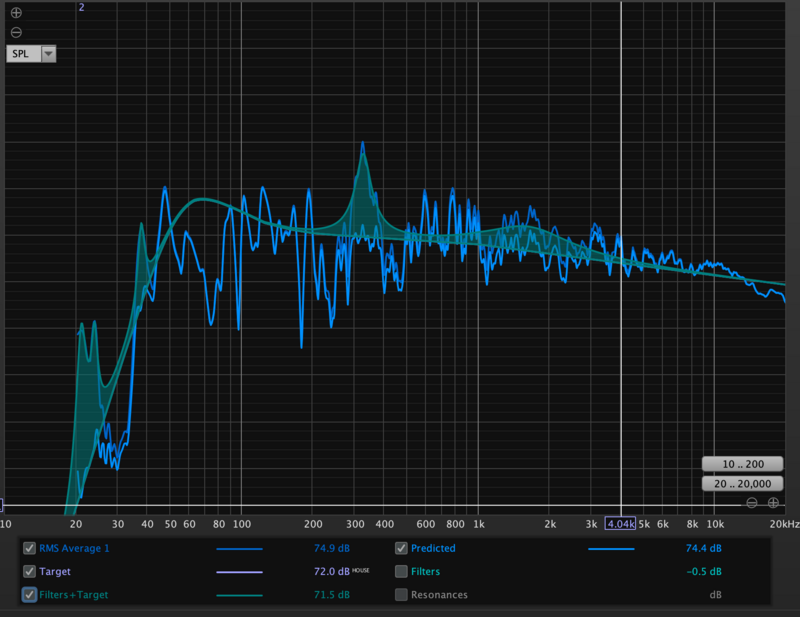The width and height of the screenshot is (800, 617).
Task: Set frequency range to 20 .. 20,000
Action: pos(743,484)
